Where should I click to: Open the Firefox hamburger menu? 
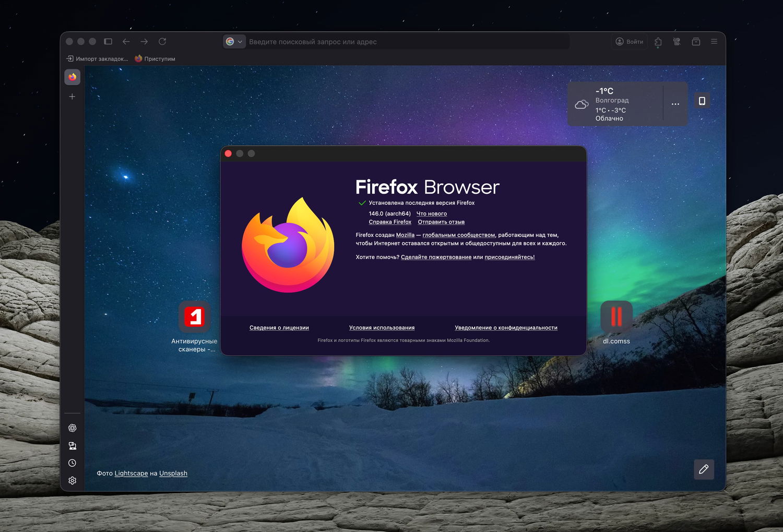pos(714,41)
